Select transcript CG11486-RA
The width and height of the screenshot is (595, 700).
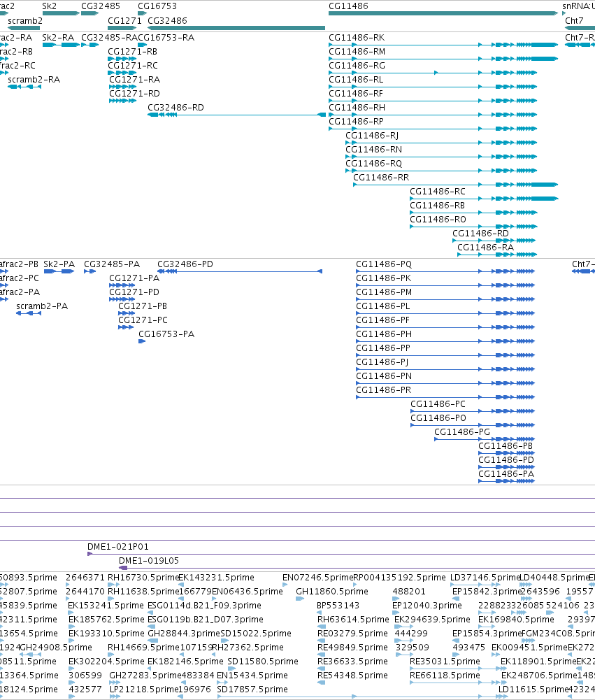point(485,248)
